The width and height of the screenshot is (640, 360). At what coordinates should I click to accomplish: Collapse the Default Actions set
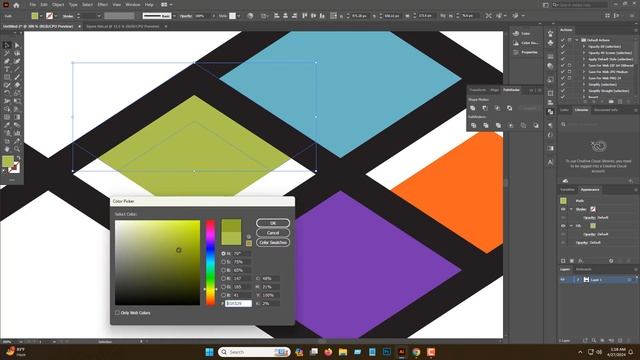(x=577, y=40)
